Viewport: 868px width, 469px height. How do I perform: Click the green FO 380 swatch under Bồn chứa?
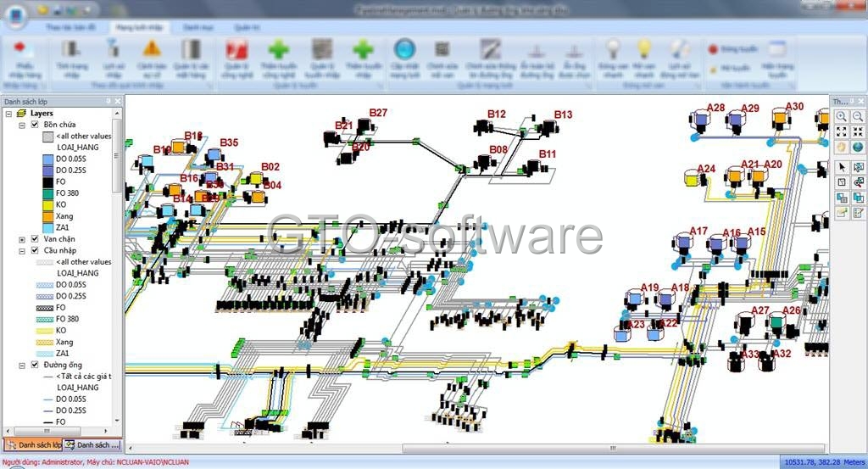click(x=48, y=193)
